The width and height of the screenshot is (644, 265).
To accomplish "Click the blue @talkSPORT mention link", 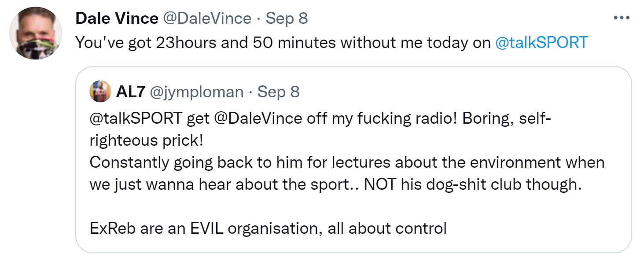I will point(541,42).
